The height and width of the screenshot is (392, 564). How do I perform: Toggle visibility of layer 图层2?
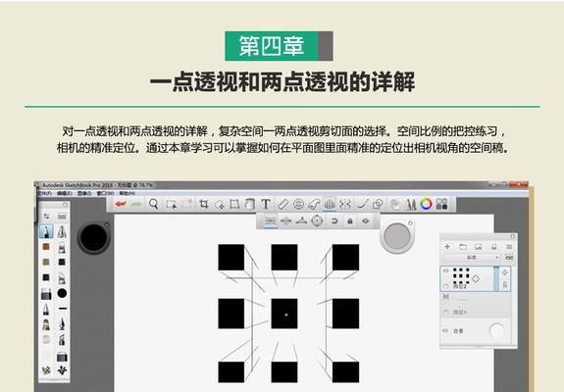446,270
